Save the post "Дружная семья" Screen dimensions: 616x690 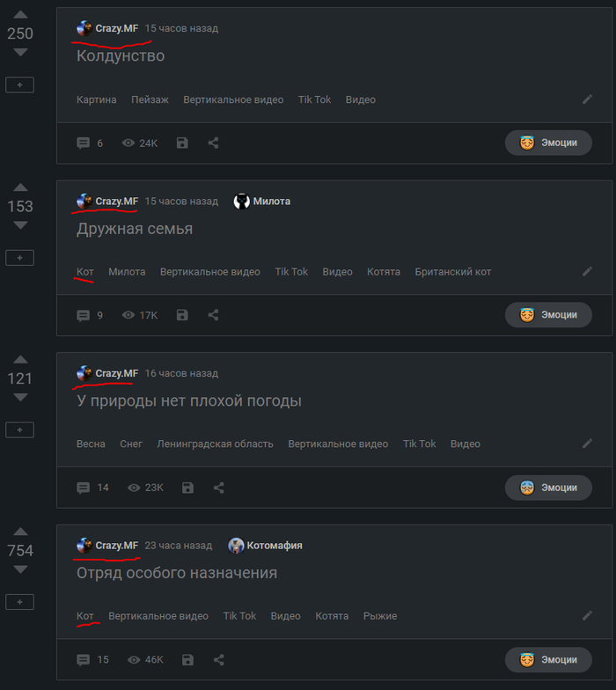(182, 315)
